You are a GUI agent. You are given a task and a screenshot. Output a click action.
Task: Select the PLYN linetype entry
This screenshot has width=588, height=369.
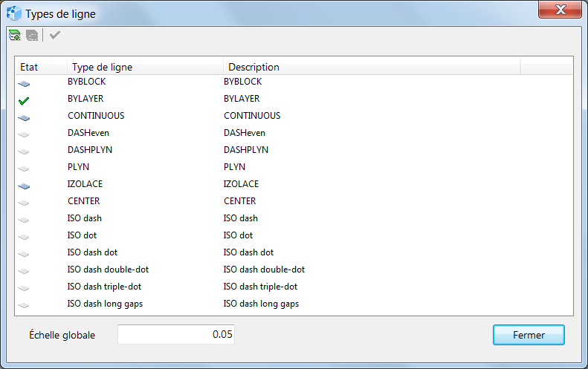[x=78, y=167]
